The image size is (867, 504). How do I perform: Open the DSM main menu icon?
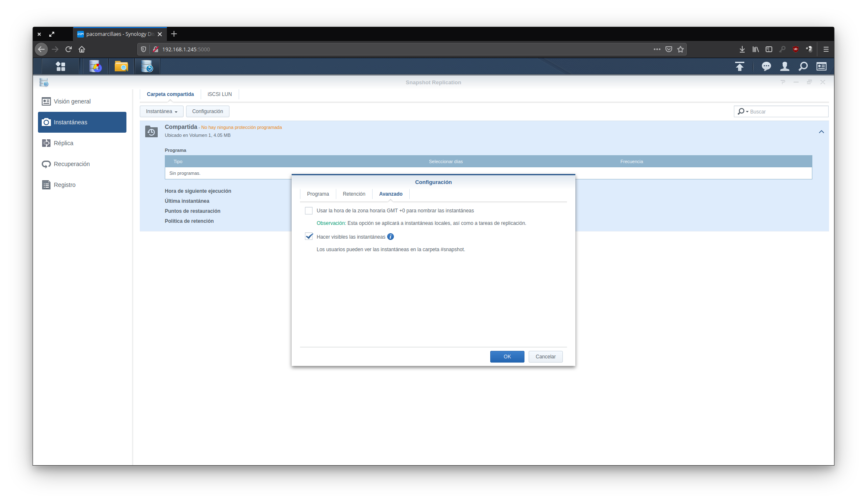pos(60,66)
